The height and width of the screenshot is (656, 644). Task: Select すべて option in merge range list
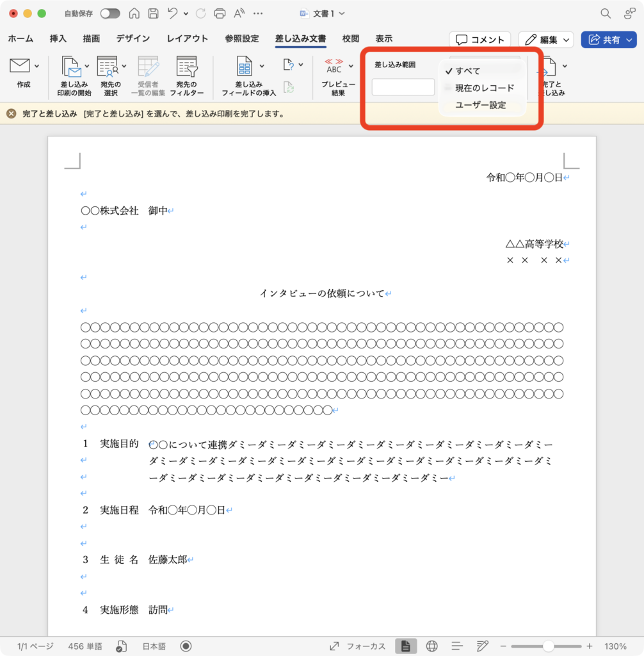pyautogui.click(x=467, y=71)
